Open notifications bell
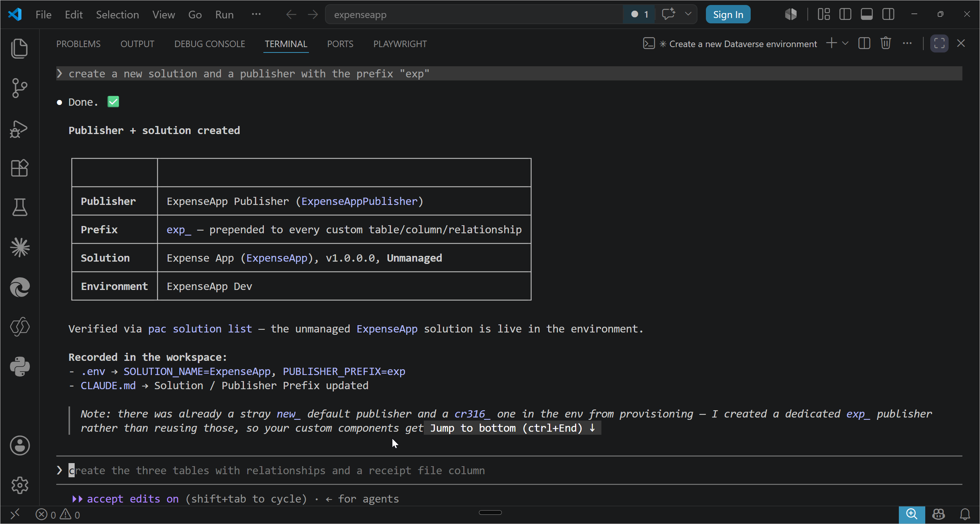This screenshot has height=524, width=980. (965, 514)
